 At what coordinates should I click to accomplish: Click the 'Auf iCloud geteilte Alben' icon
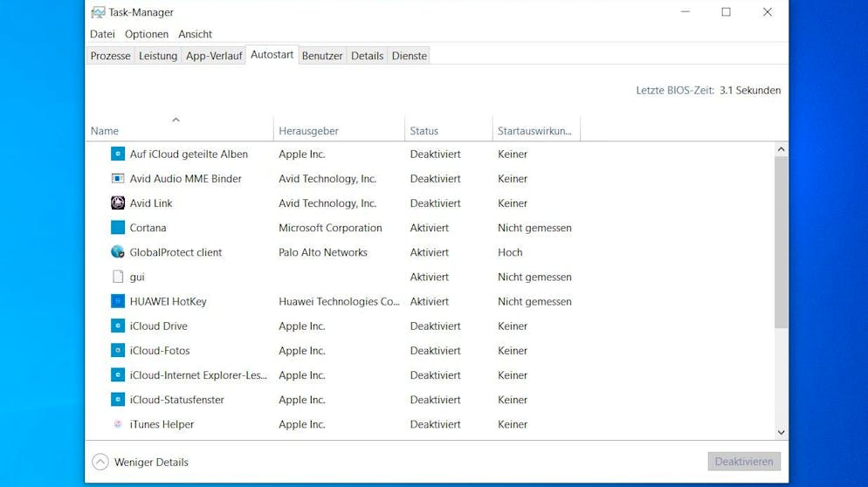click(118, 154)
